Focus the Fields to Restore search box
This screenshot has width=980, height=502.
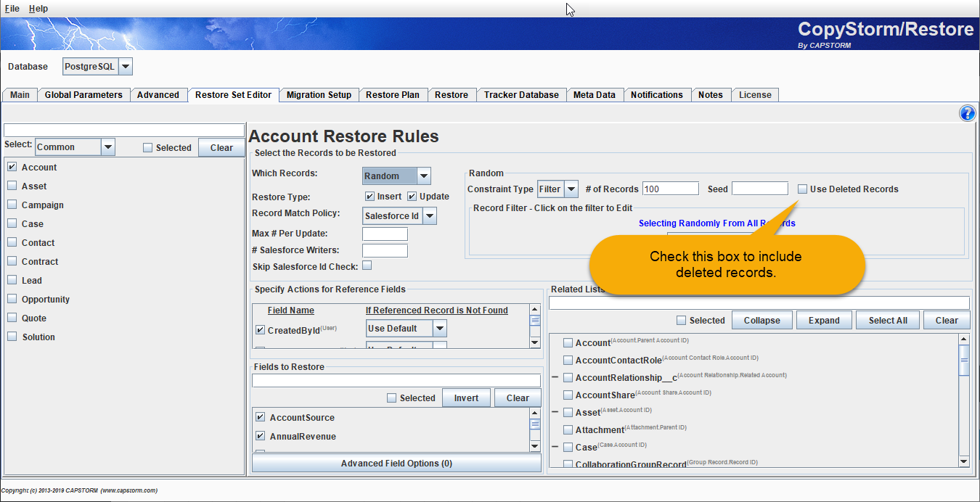tap(396, 380)
